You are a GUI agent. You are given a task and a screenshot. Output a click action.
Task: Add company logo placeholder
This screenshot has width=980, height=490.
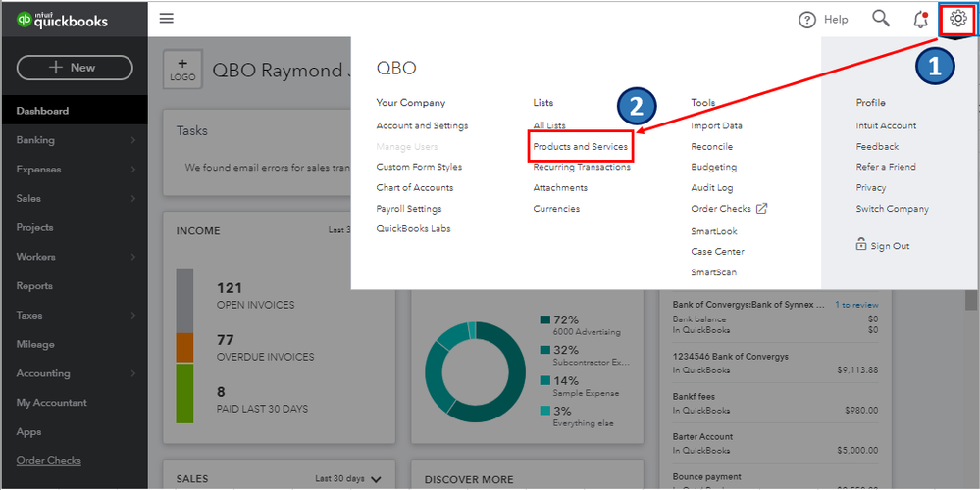(182, 71)
